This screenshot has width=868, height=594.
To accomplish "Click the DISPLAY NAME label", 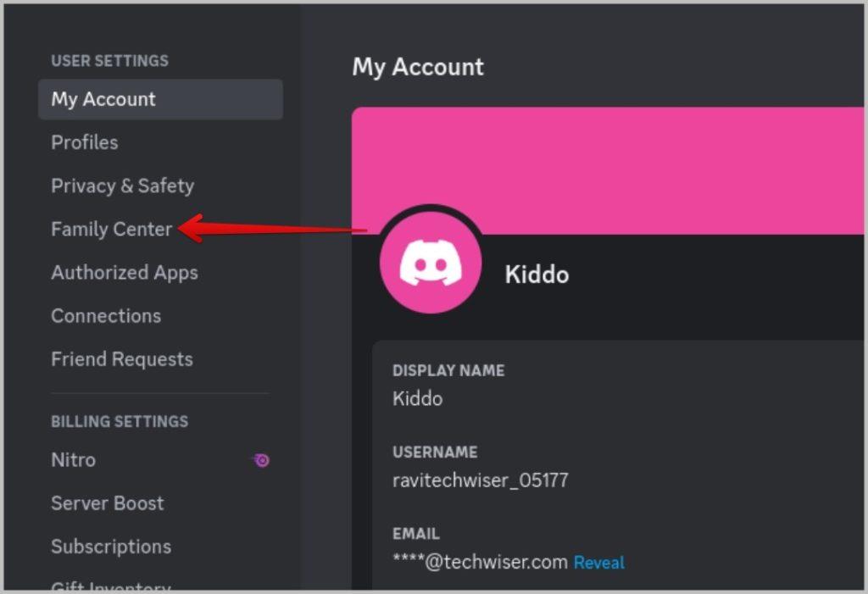I will tap(448, 370).
